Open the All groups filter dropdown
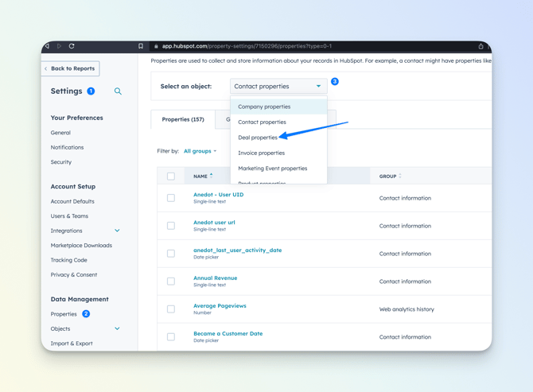 pos(200,151)
